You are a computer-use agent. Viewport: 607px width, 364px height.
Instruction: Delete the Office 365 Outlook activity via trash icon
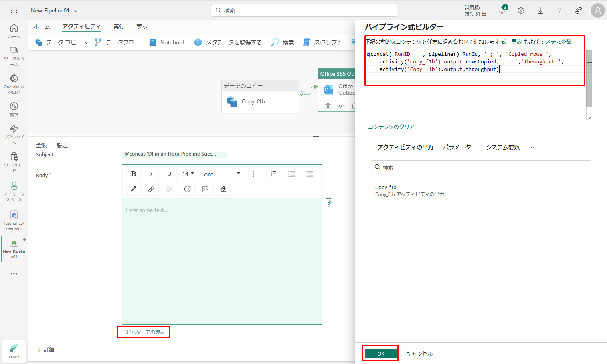(x=328, y=106)
